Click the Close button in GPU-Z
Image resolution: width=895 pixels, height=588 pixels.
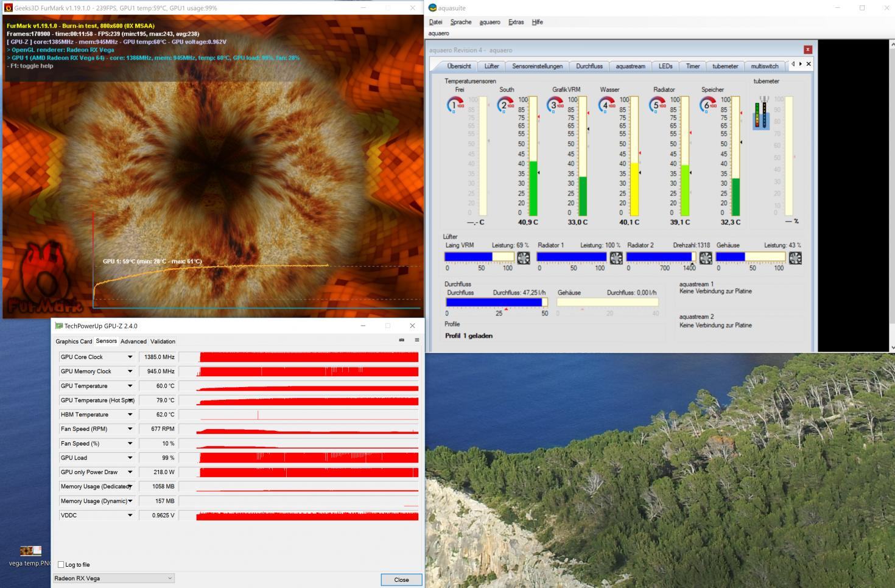[x=401, y=579]
